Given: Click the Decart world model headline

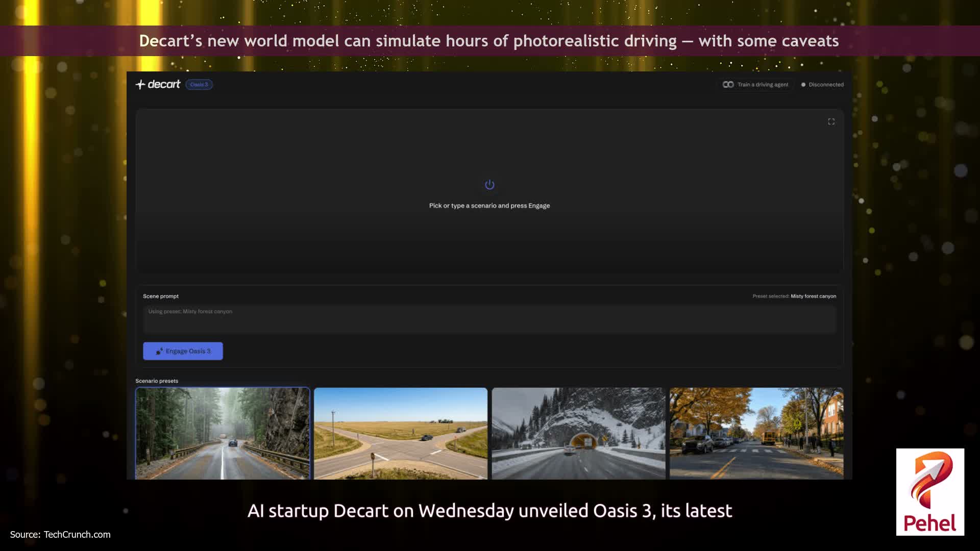Looking at the screenshot, I should [x=489, y=41].
